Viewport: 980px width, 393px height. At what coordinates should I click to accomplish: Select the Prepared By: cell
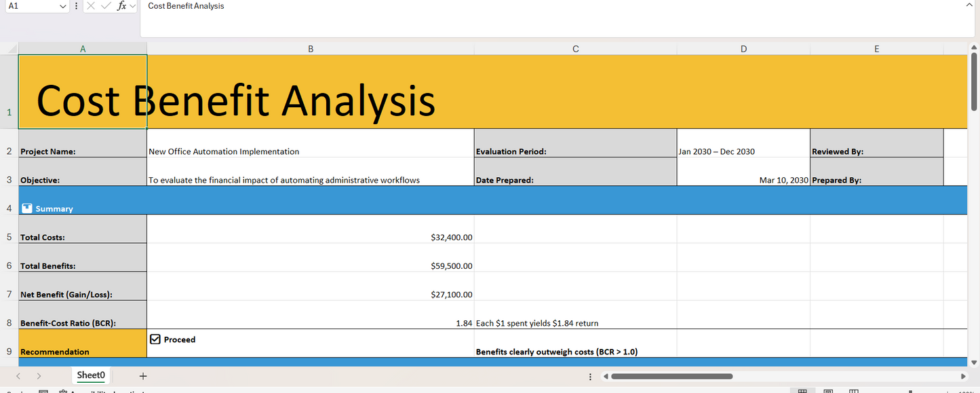click(x=876, y=172)
